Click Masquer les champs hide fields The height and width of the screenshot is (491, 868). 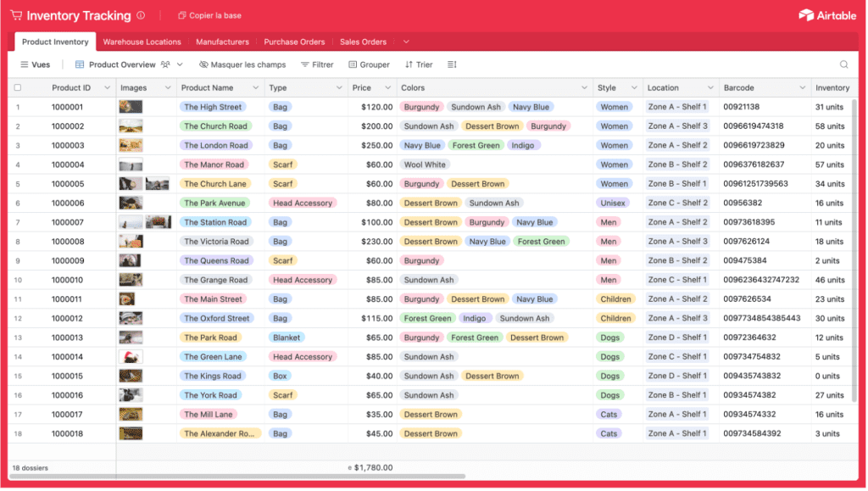pyautogui.click(x=242, y=64)
